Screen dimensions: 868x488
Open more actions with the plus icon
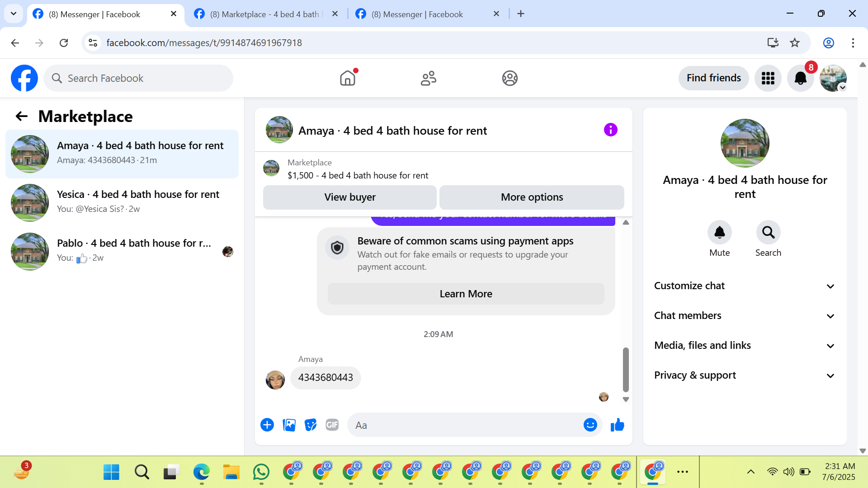(x=267, y=425)
